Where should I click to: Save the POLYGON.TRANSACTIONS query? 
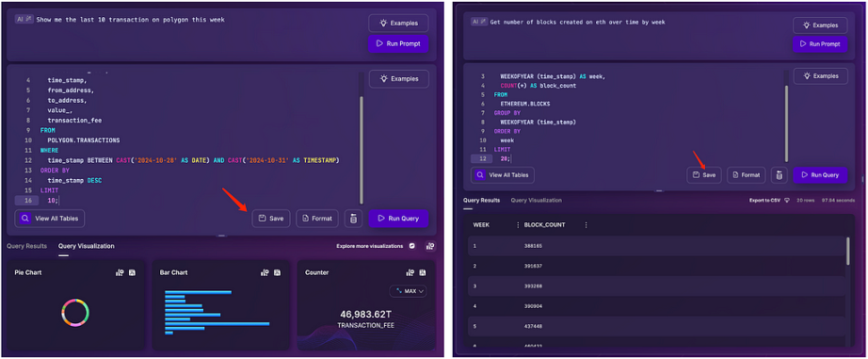click(271, 219)
